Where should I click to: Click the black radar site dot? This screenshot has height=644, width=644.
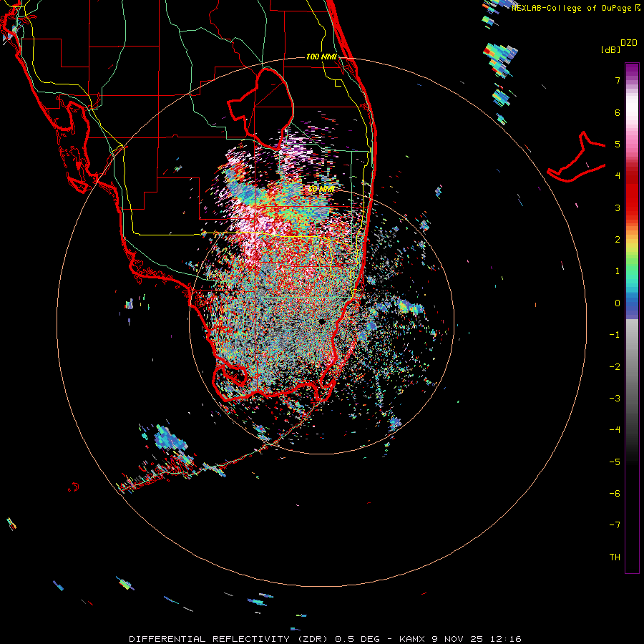(321, 321)
